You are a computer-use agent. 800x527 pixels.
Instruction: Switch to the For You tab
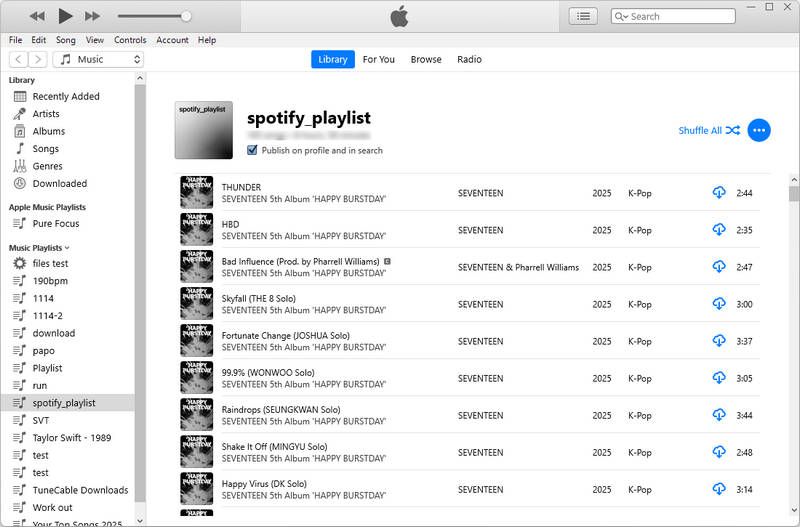[x=379, y=59]
